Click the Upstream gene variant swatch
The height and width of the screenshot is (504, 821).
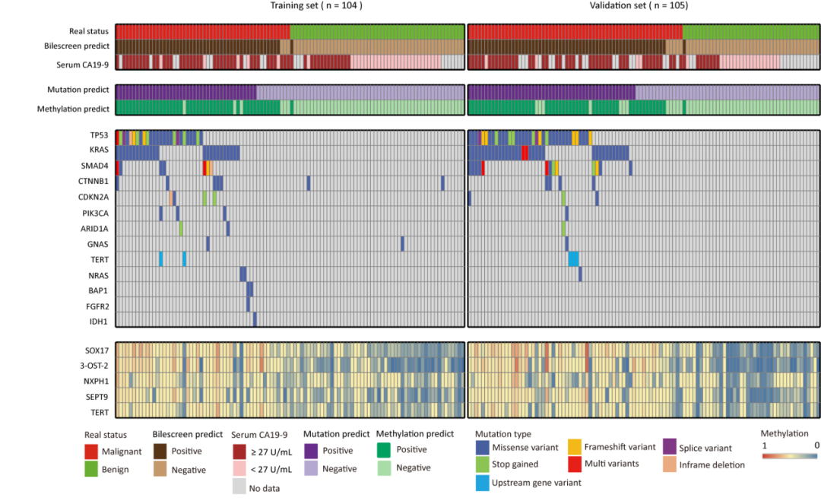pyautogui.click(x=480, y=483)
